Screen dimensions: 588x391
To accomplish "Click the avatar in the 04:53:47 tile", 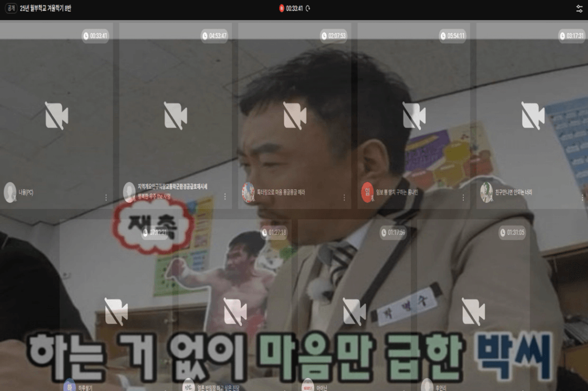I will pyautogui.click(x=129, y=192).
